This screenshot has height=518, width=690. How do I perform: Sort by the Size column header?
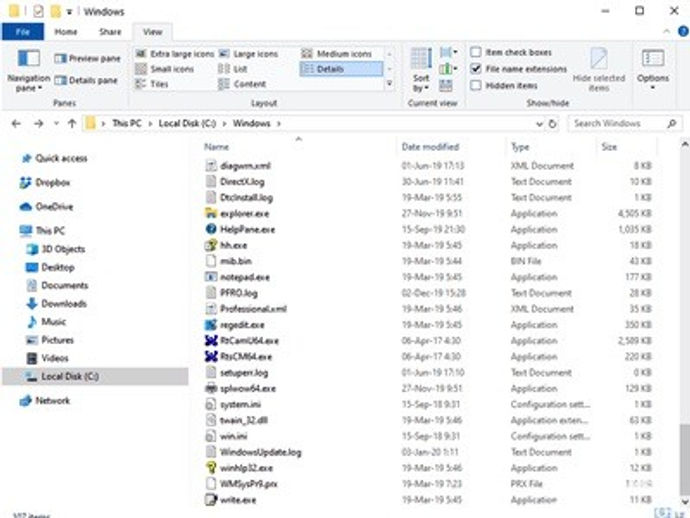pos(609,147)
